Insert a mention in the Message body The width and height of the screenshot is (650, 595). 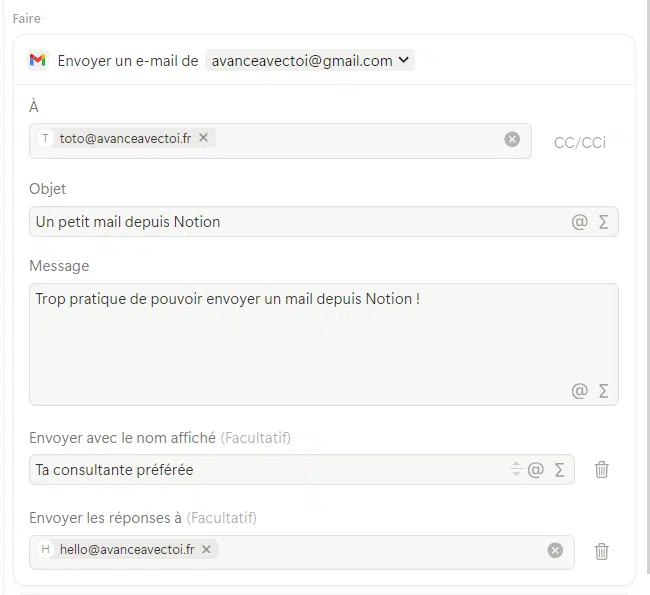579,391
